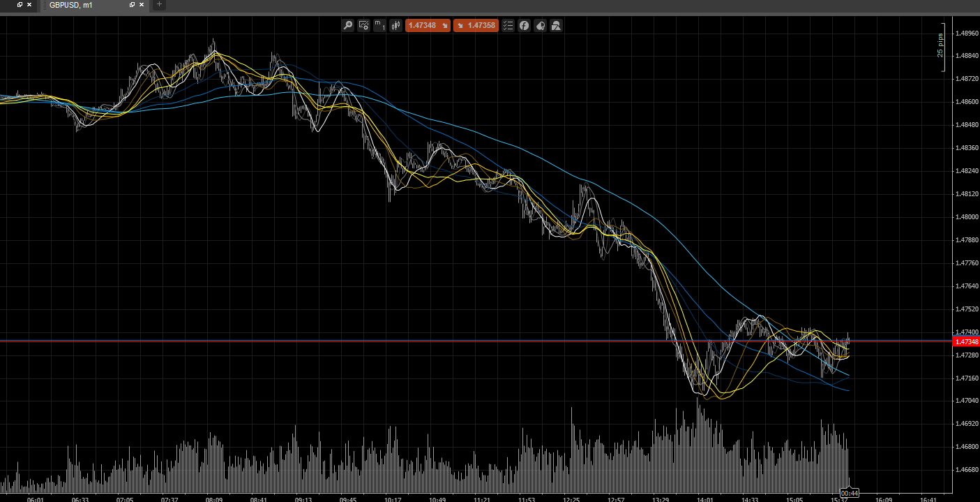Click the cBots robot head icon
This screenshot has width=980, height=502.
pos(556,25)
